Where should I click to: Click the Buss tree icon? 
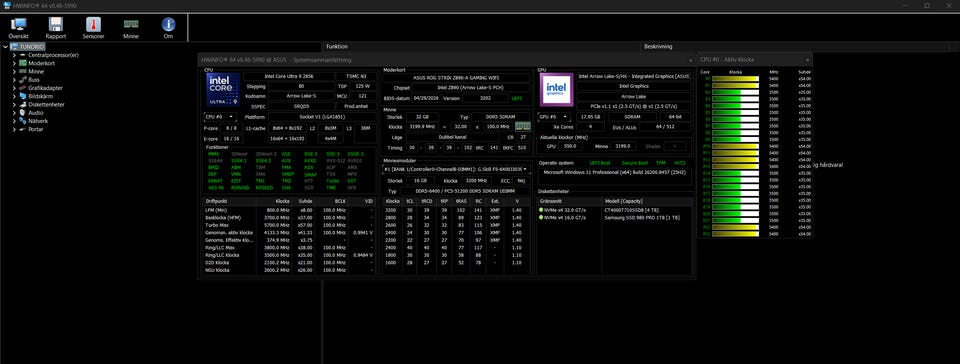point(23,80)
